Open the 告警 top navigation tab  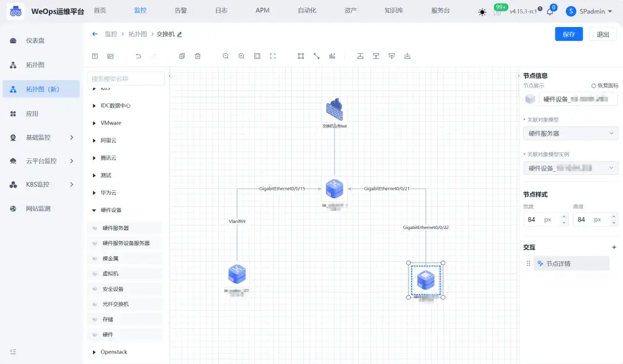181,10
